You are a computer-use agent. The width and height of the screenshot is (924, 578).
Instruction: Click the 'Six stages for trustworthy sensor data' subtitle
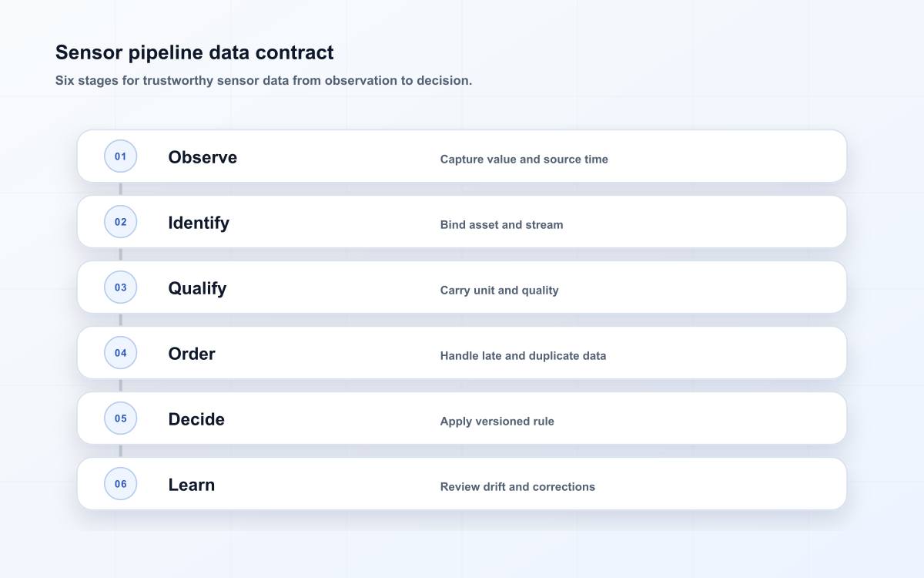(263, 80)
